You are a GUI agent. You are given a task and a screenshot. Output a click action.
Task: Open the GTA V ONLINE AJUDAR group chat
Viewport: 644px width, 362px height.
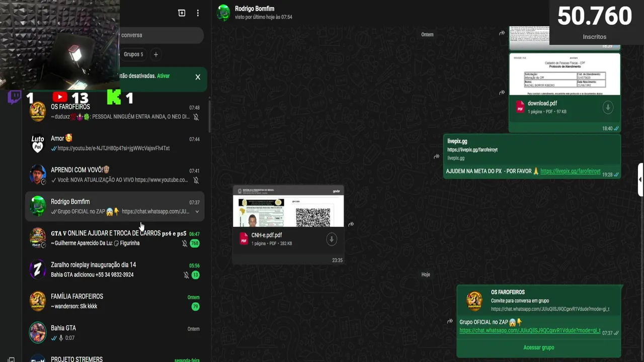(115, 238)
